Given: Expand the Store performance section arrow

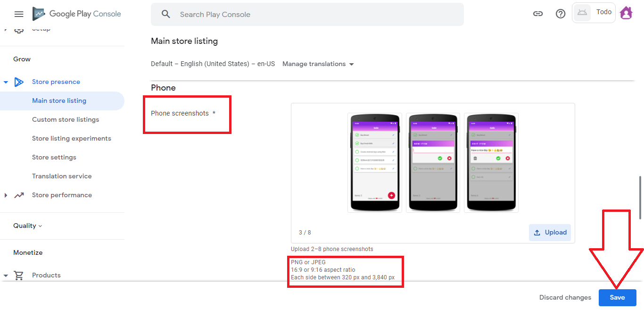Looking at the screenshot, I should pos(6,195).
